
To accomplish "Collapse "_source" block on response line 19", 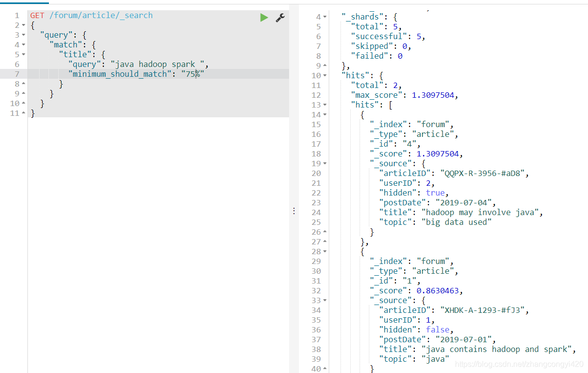I will (325, 164).
